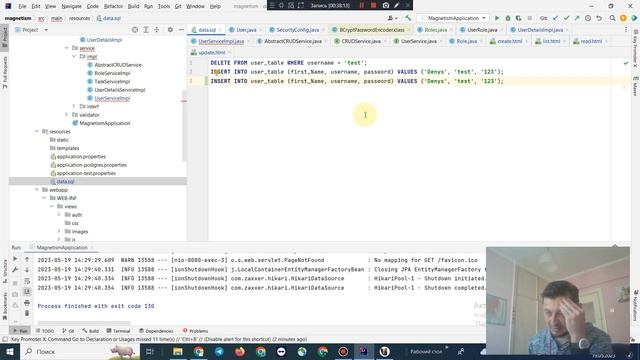The height and width of the screenshot is (360, 640).
Task: Click Collapse All icon in Project panel
Action: tap(156, 30)
